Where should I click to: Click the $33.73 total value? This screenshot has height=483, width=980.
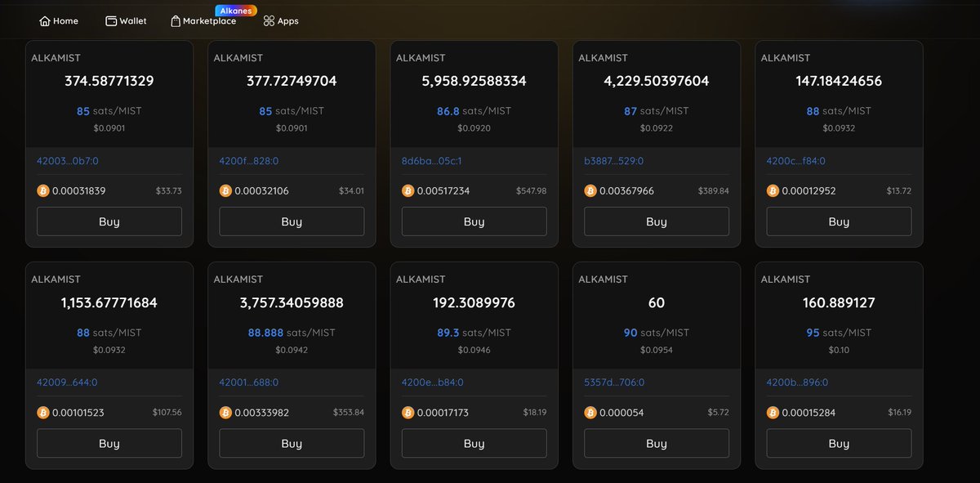click(169, 190)
